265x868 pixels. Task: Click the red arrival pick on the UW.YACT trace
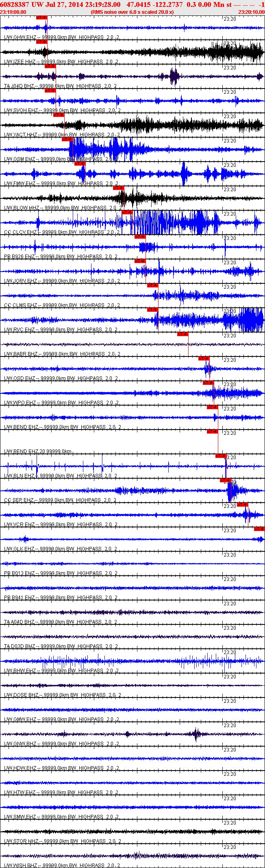[59, 115]
